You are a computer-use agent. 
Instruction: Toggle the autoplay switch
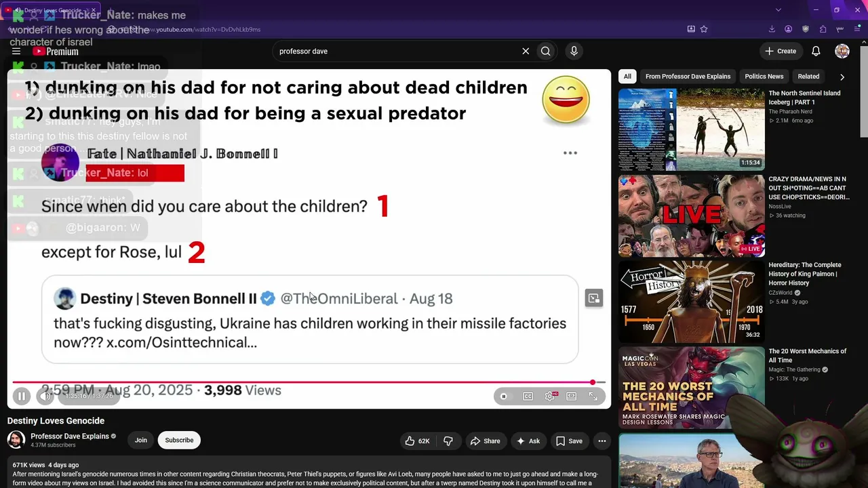pyautogui.click(x=504, y=396)
